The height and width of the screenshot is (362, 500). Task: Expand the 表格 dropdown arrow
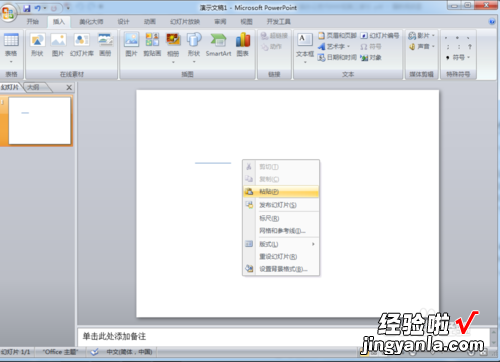[x=11, y=62]
